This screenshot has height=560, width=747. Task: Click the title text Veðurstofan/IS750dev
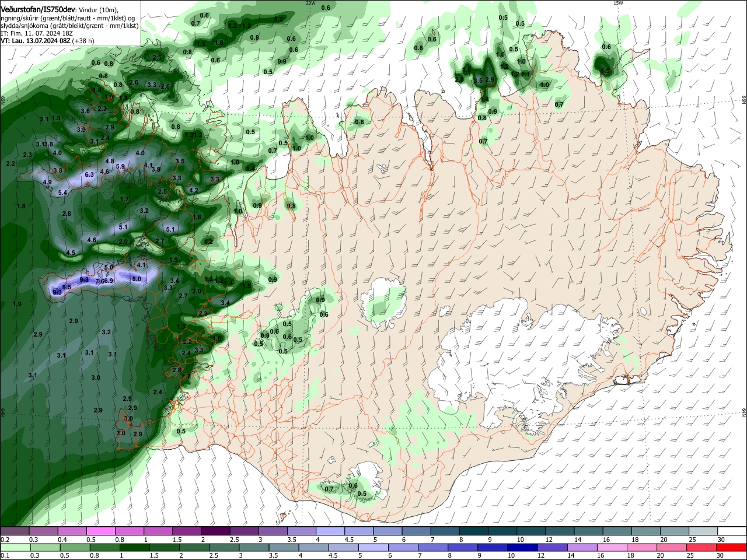38,10
